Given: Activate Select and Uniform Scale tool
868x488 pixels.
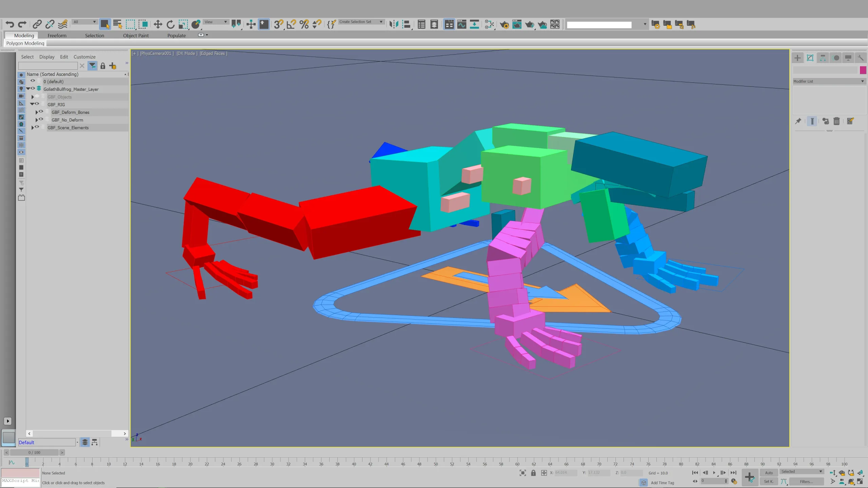Looking at the screenshot, I should point(183,24).
